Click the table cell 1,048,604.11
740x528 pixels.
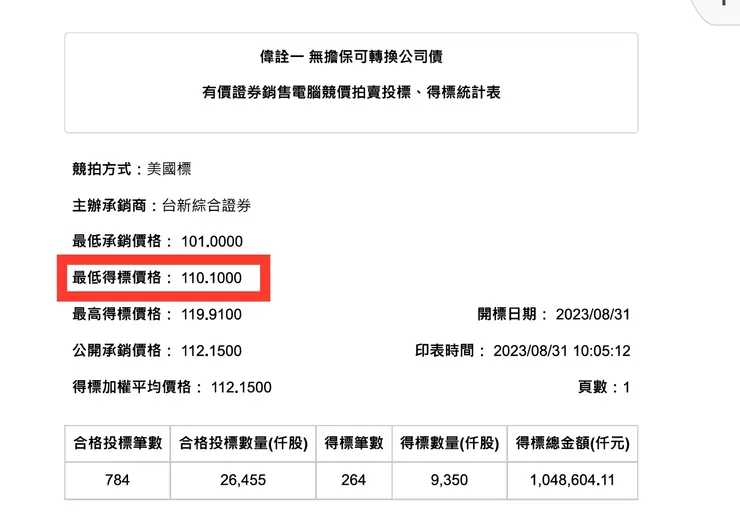(x=572, y=480)
